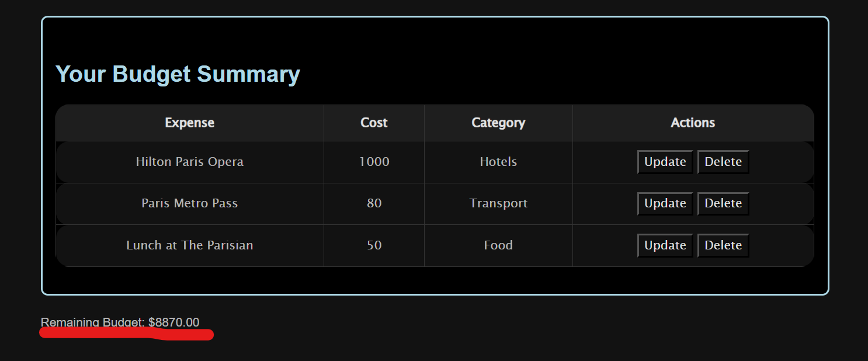
Task: Click the 80 cost cell
Action: (x=374, y=203)
